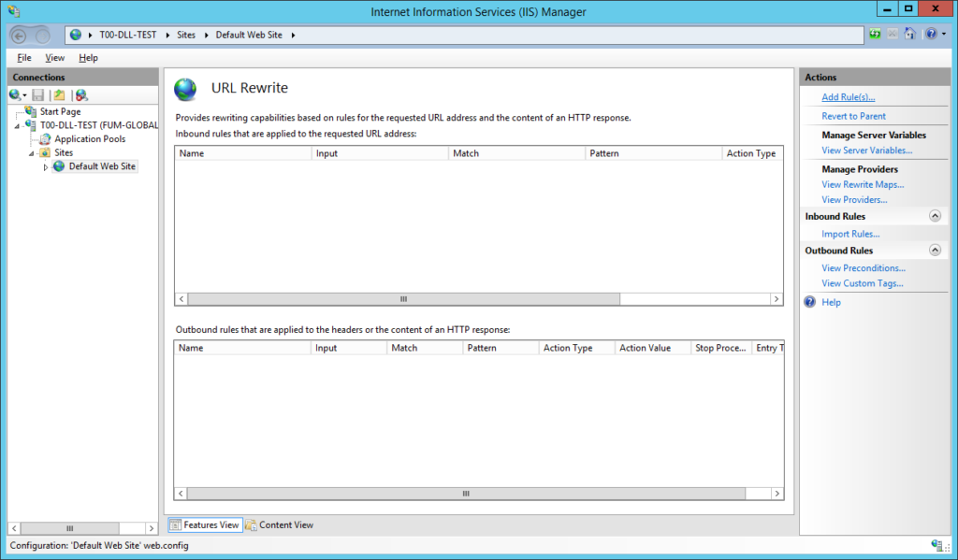Click Connections pane horizontal scrollbar thumb
This screenshot has height=560, width=958.
tap(70, 527)
